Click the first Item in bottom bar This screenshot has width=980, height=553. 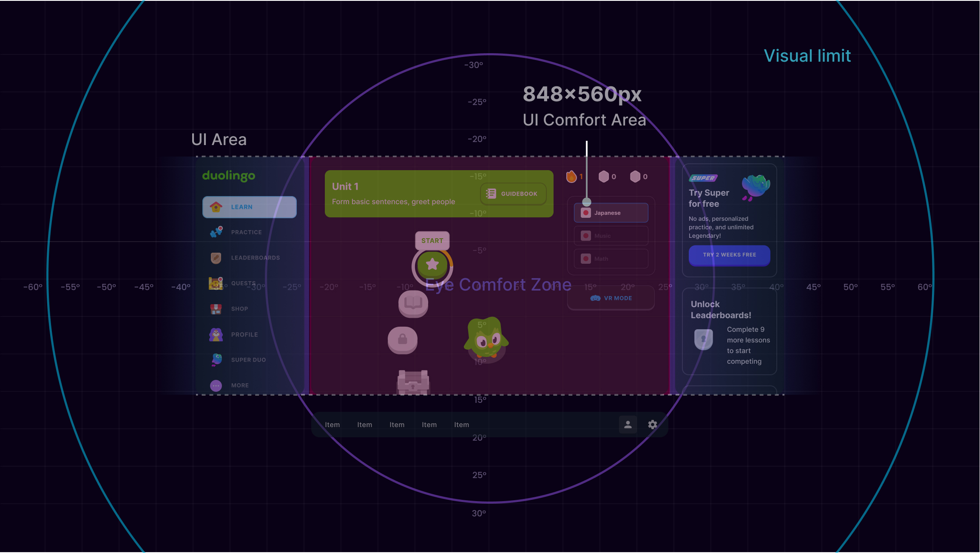click(332, 425)
